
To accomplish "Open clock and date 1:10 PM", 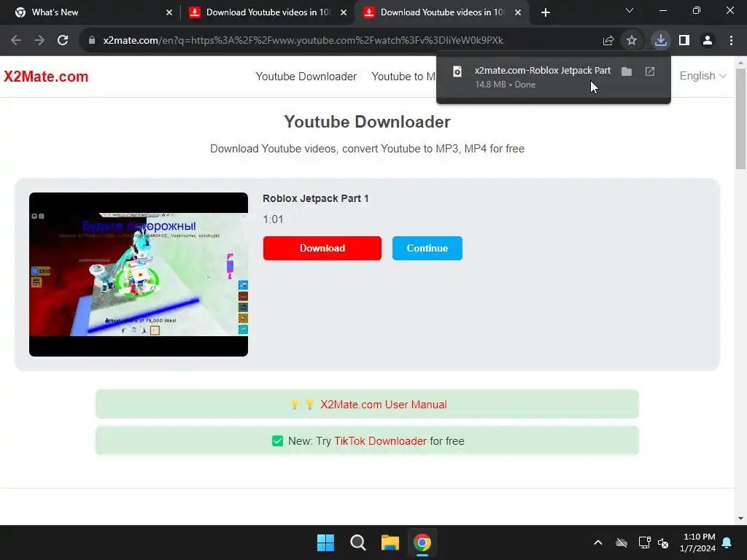I will pyautogui.click(x=700, y=542).
